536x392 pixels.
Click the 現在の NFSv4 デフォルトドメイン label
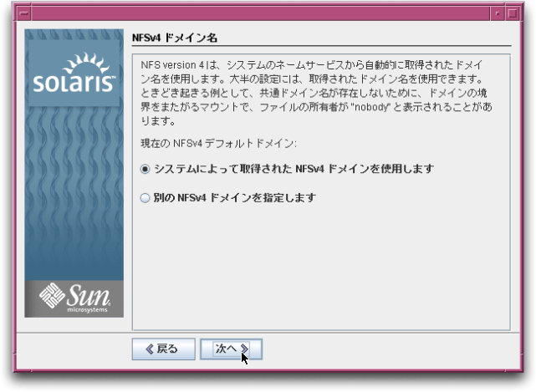(218, 144)
